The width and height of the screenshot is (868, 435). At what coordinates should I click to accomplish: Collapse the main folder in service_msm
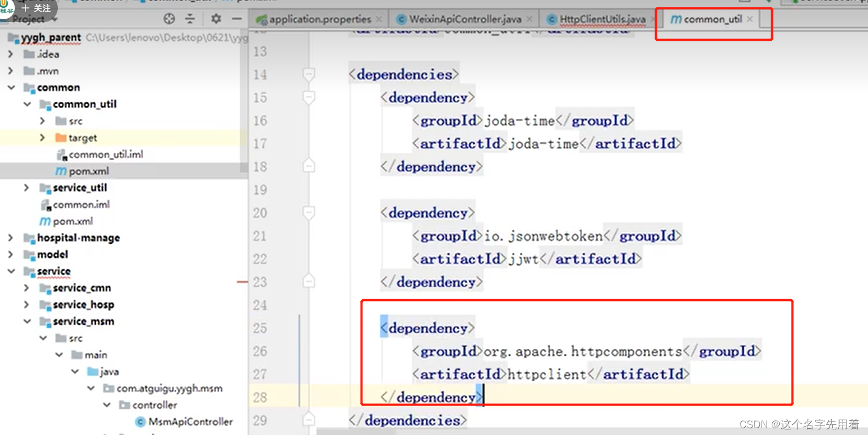(x=59, y=355)
